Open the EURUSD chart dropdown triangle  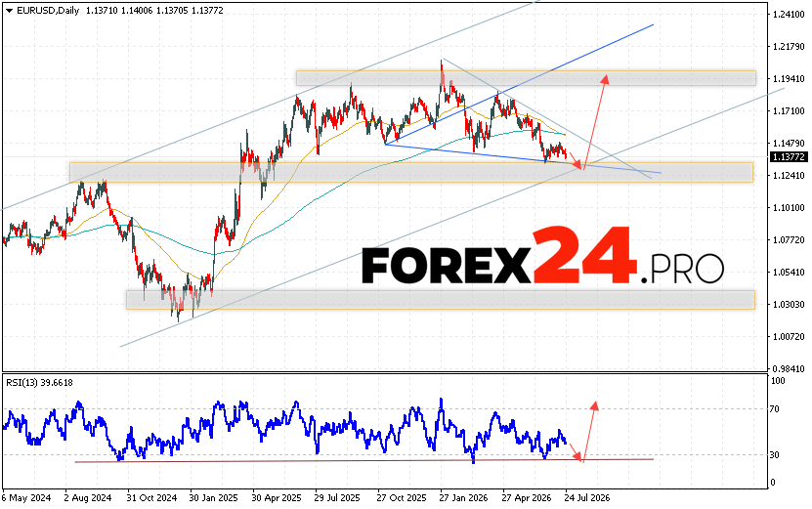(9, 11)
